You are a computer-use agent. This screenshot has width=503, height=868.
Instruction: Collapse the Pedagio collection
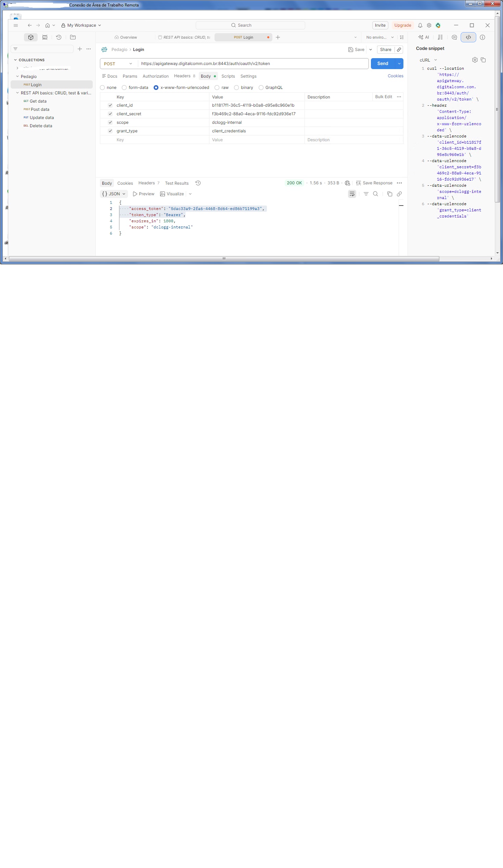17,77
